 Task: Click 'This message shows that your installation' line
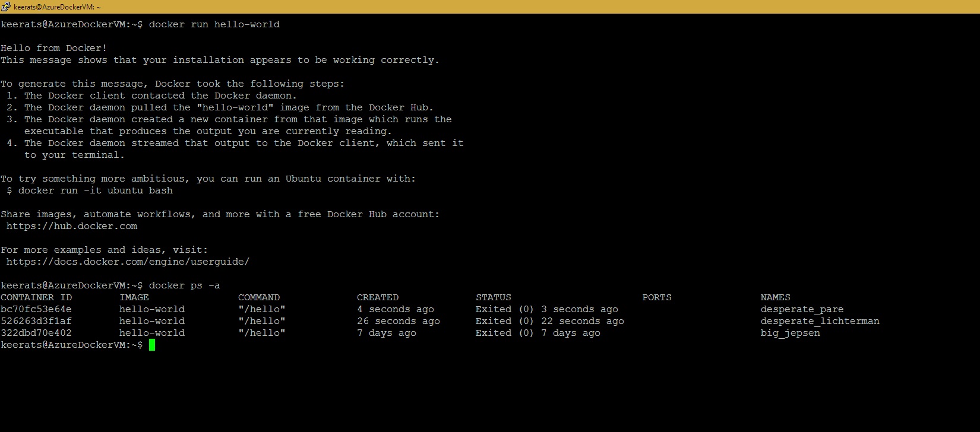220,60
